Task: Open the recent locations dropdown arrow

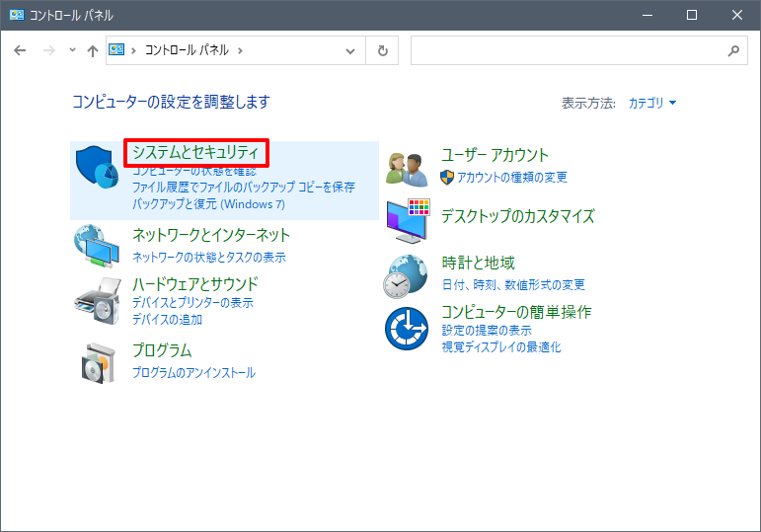Action: coord(72,49)
